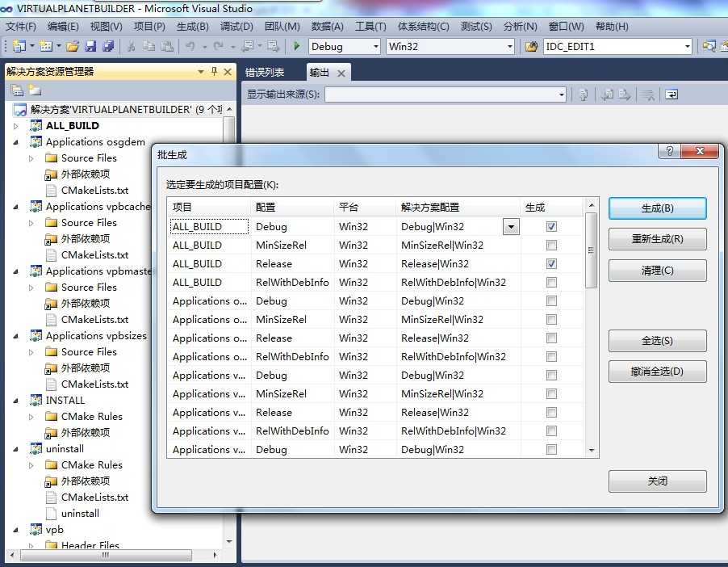
Task: Click the Find Message in Code icon in Output
Action: [x=584, y=94]
